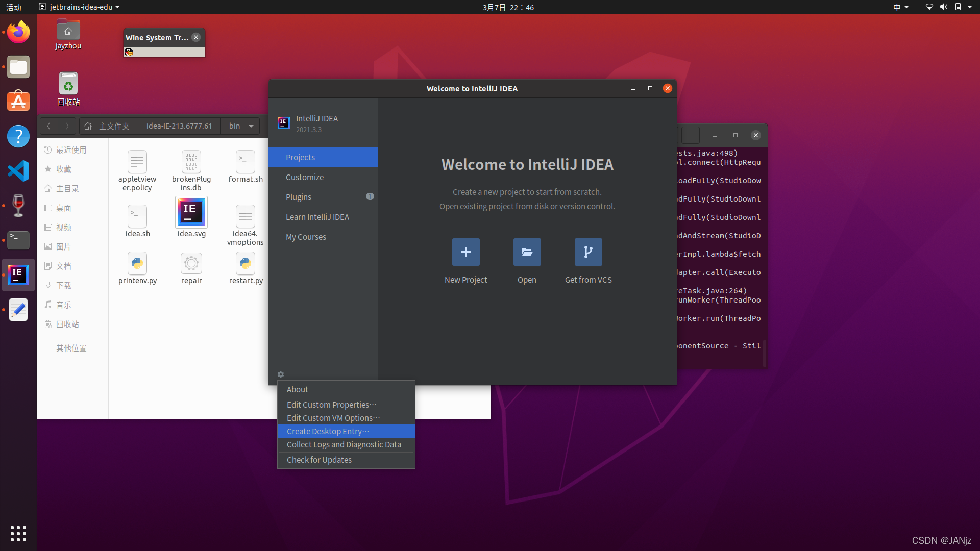The height and width of the screenshot is (551, 980).
Task: Click the settings gear in welcome window
Action: (x=281, y=374)
